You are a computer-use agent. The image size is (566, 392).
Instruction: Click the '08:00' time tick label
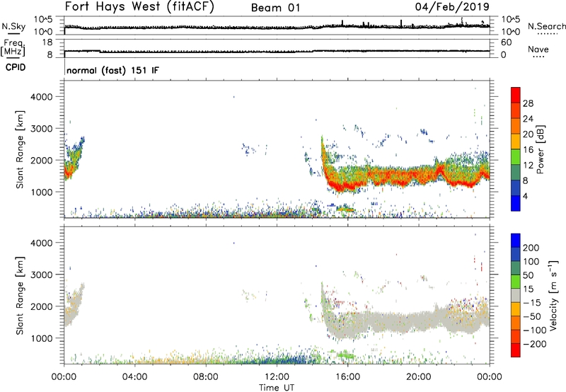coord(206,377)
